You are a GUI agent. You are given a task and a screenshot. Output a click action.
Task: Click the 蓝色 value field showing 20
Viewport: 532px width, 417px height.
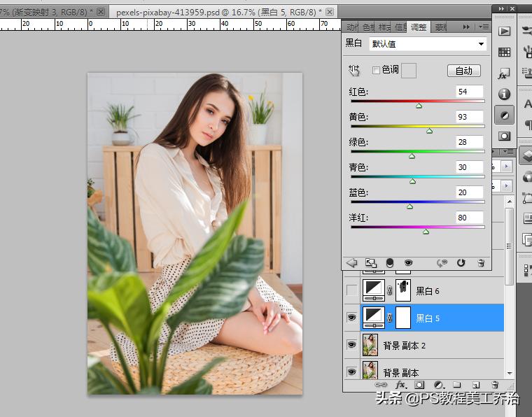pyautogui.click(x=469, y=192)
